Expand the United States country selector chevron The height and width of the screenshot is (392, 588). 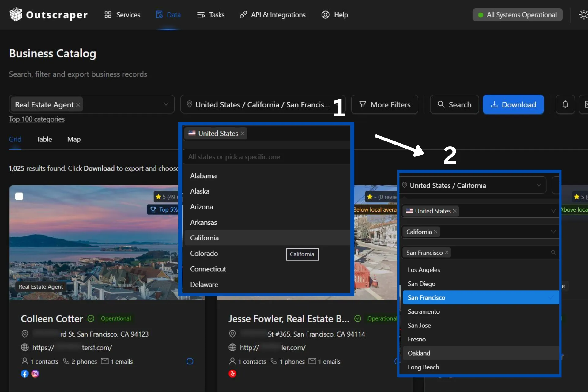pyautogui.click(x=553, y=211)
